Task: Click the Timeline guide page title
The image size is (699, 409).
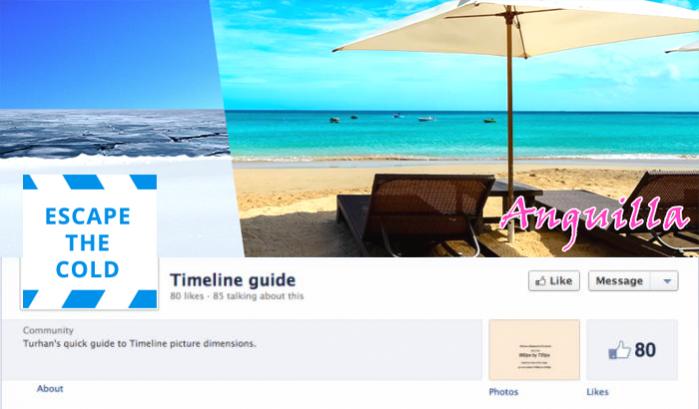Action: [233, 280]
